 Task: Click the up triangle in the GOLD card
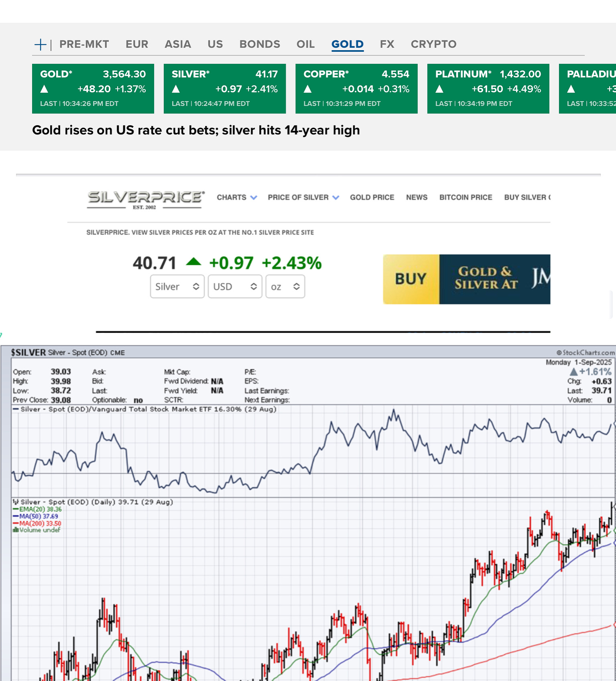[44, 89]
